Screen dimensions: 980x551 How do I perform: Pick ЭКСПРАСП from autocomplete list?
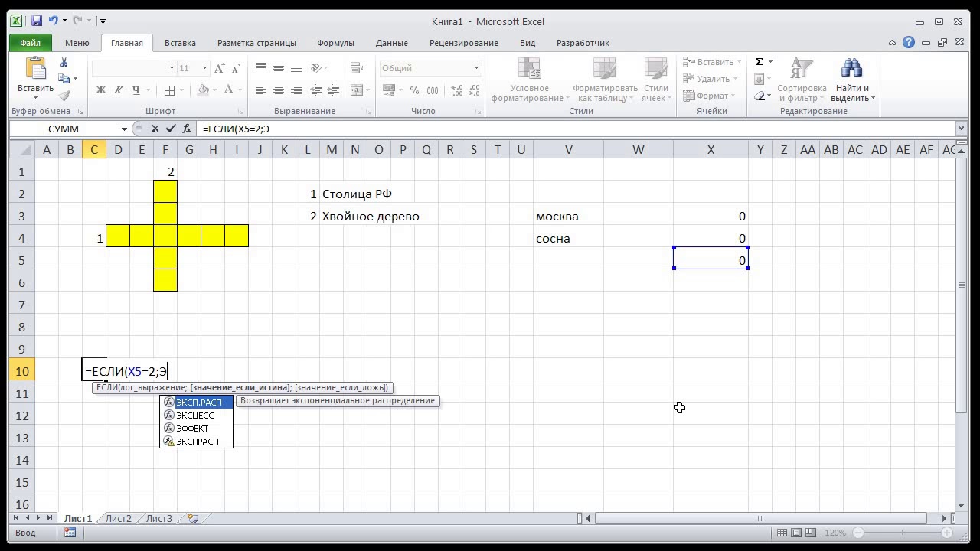196,441
